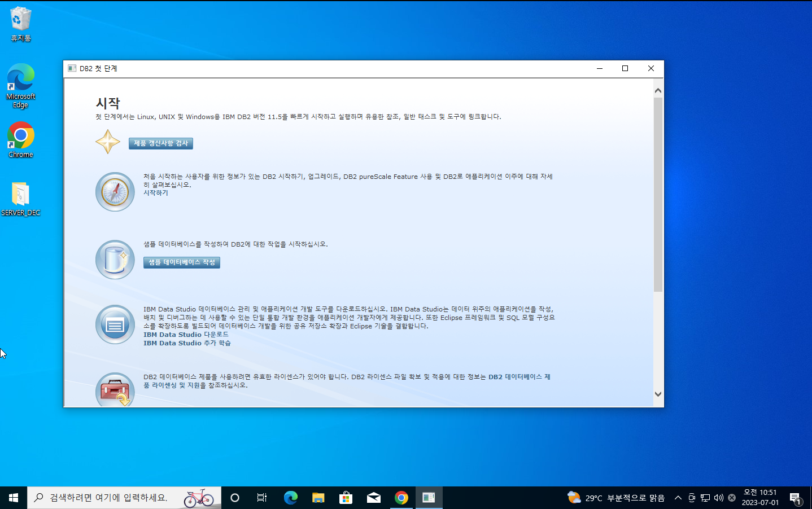The image size is (812, 509).
Task: Minimize the DB2 첫 단계 window
Action: [600, 68]
